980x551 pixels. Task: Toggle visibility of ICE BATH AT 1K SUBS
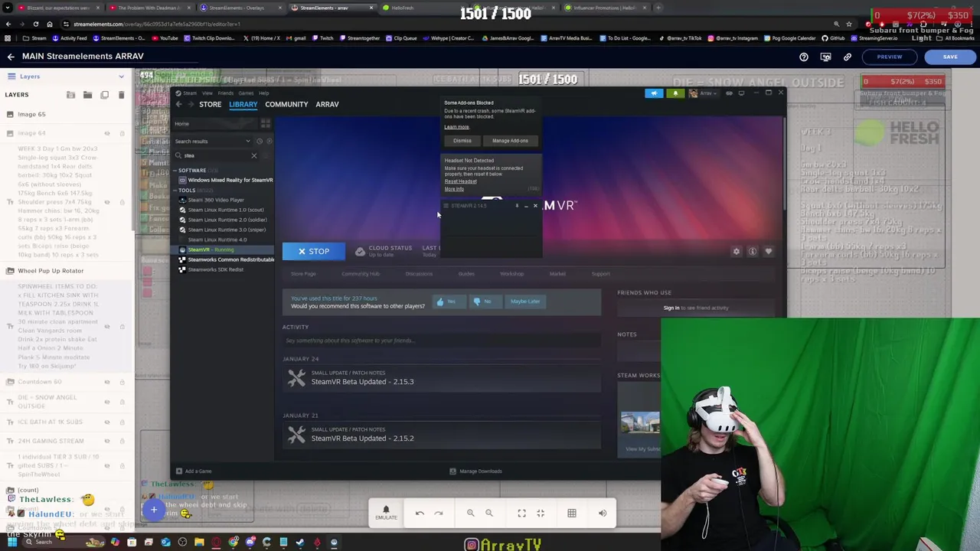(x=107, y=422)
